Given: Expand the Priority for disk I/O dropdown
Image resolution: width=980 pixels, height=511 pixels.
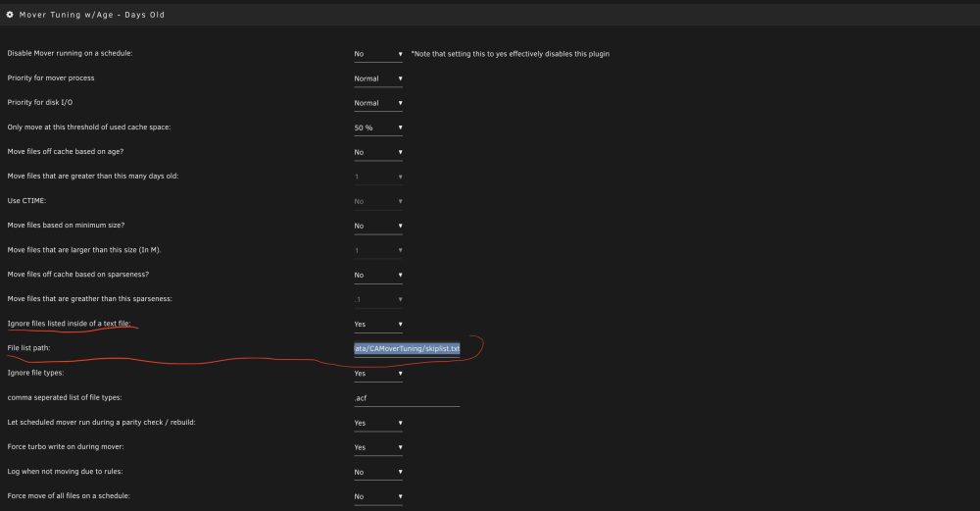Looking at the screenshot, I should (378, 103).
